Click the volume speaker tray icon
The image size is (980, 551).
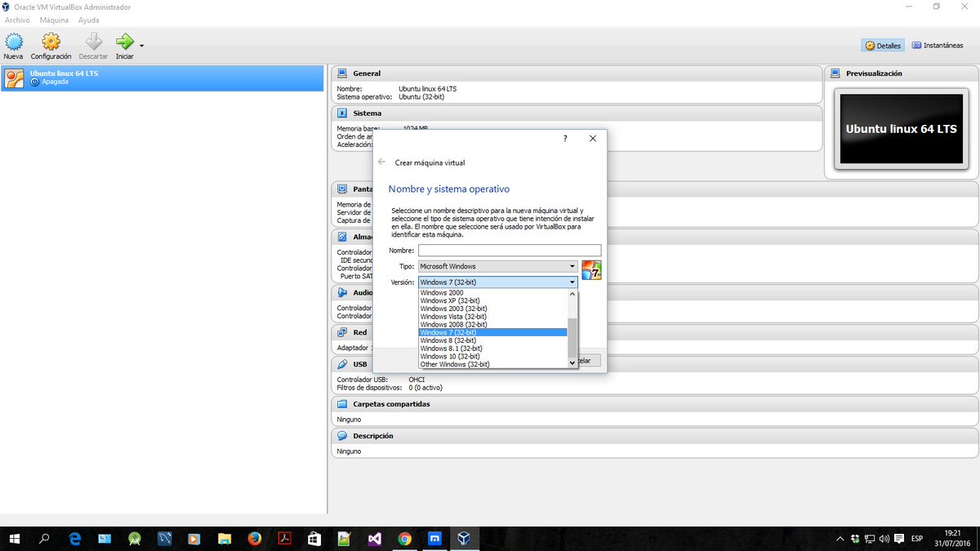tap(884, 539)
